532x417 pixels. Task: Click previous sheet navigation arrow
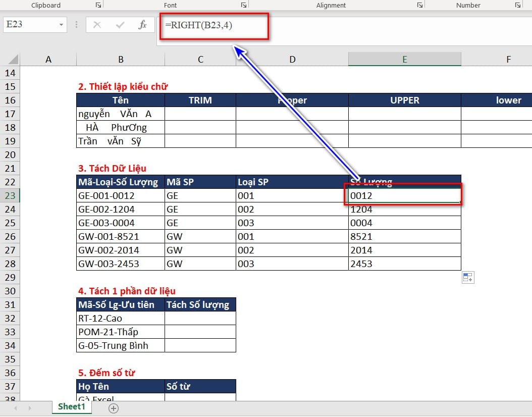coord(15,408)
